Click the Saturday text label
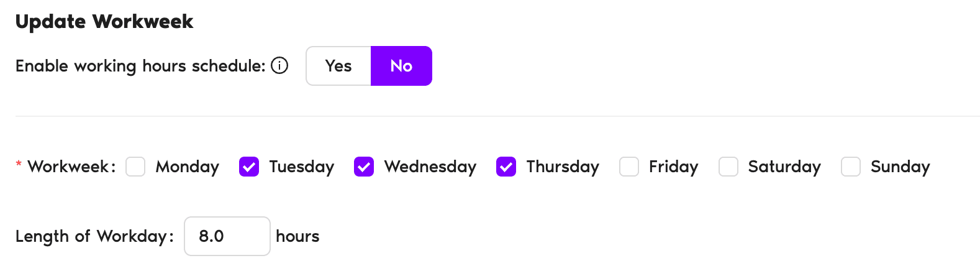This screenshot has width=980, height=276. click(x=784, y=167)
